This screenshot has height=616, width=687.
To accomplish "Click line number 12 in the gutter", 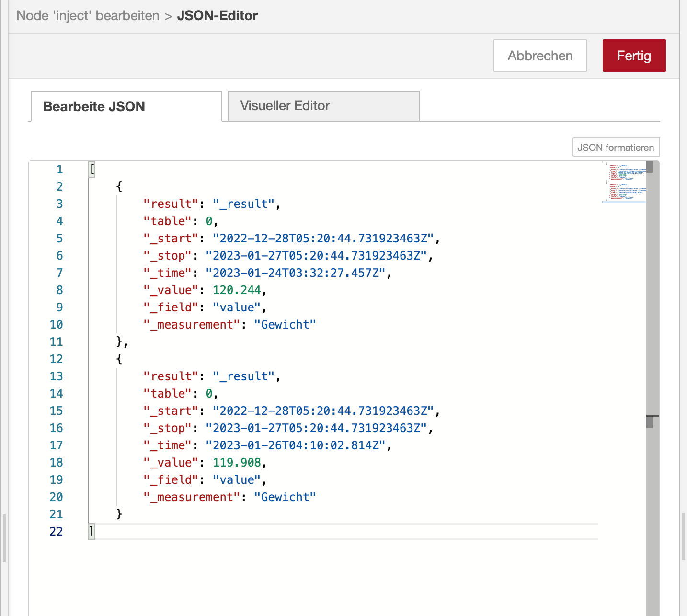I will 56,359.
